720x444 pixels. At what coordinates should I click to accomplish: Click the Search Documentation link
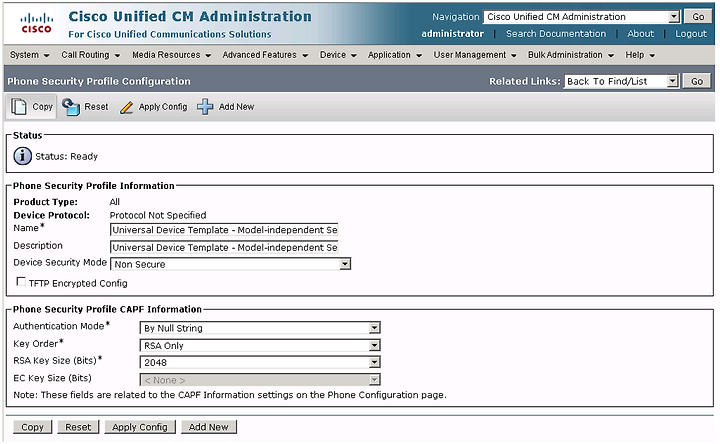coord(556,34)
